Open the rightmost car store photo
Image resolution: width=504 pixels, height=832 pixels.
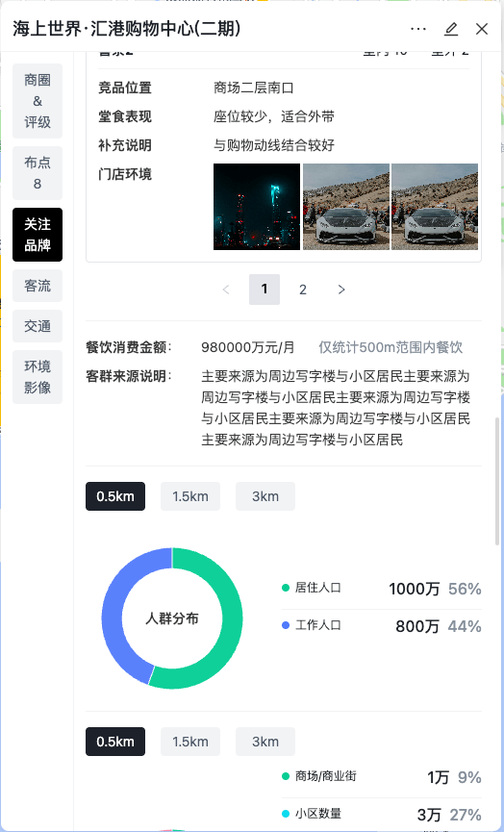pos(435,207)
